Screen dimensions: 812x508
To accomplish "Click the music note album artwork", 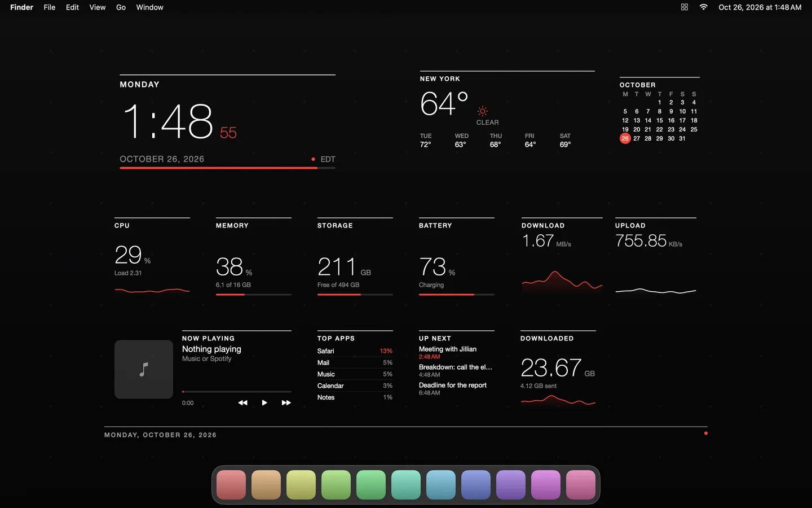I will click(x=144, y=369).
